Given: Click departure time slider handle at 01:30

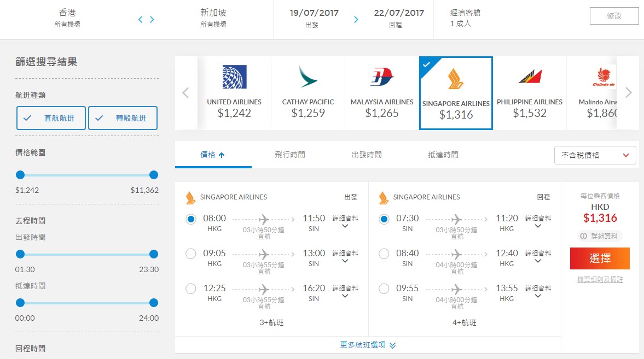Looking at the screenshot, I should pos(20,255).
